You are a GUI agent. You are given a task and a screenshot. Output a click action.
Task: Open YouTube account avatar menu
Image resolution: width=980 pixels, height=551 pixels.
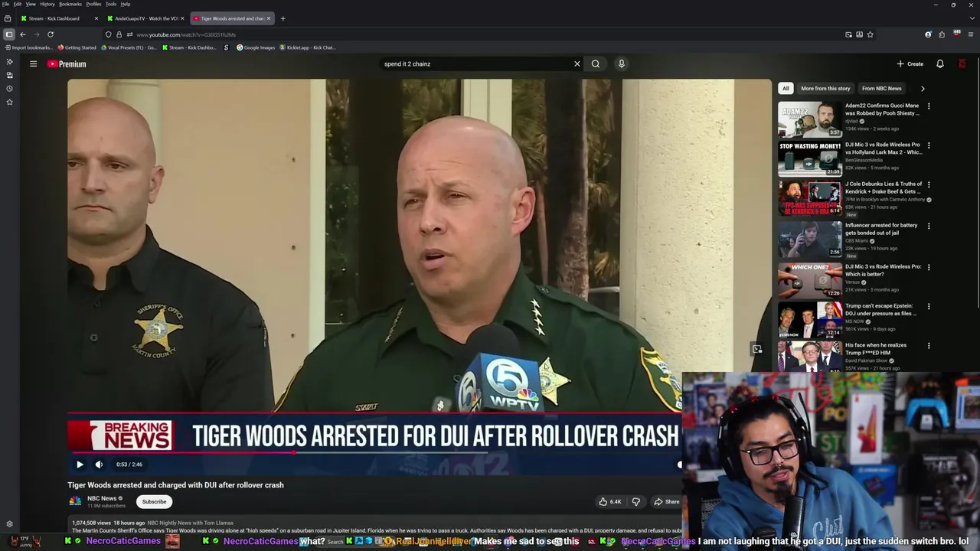(x=962, y=64)
